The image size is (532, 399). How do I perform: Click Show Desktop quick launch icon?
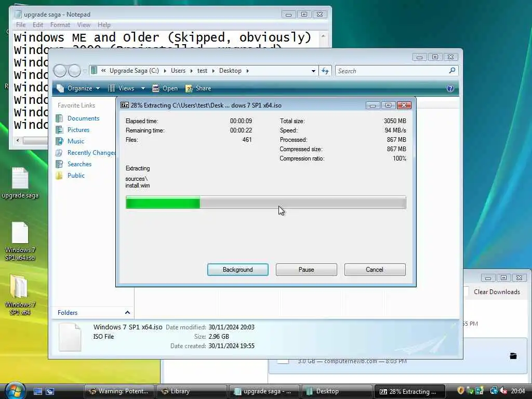[x=37, y=392]
